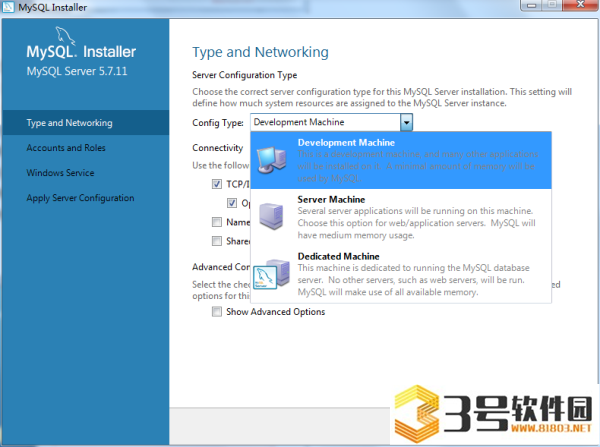
Task: Click the Dedicated Machine MySQL server icon
Action: tap(272, 274)
